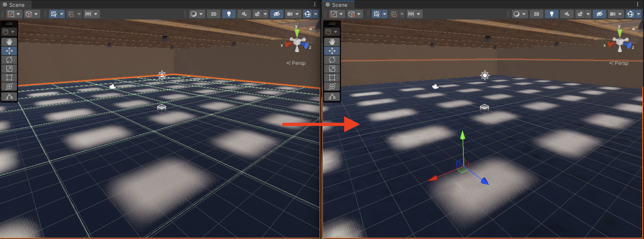Toggle audio mute in left Scene view

tap(244, 14)
